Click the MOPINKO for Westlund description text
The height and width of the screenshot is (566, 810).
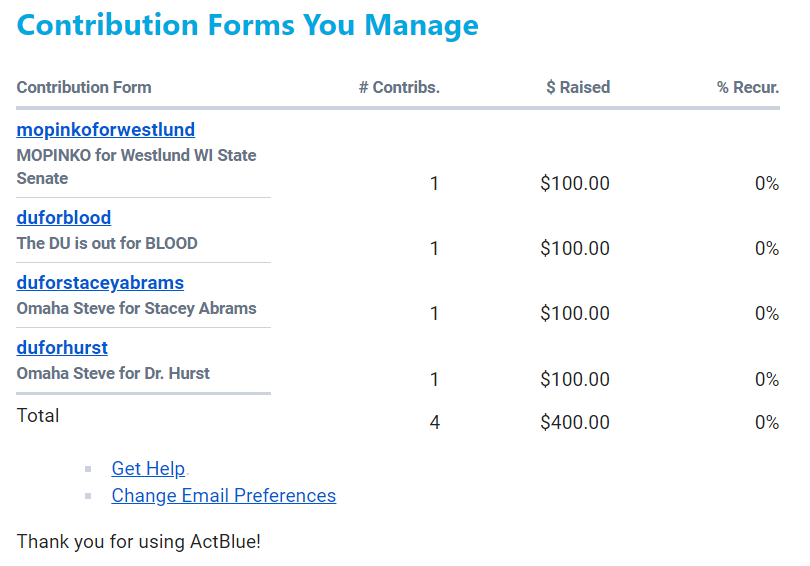click(x=136, y=167)
